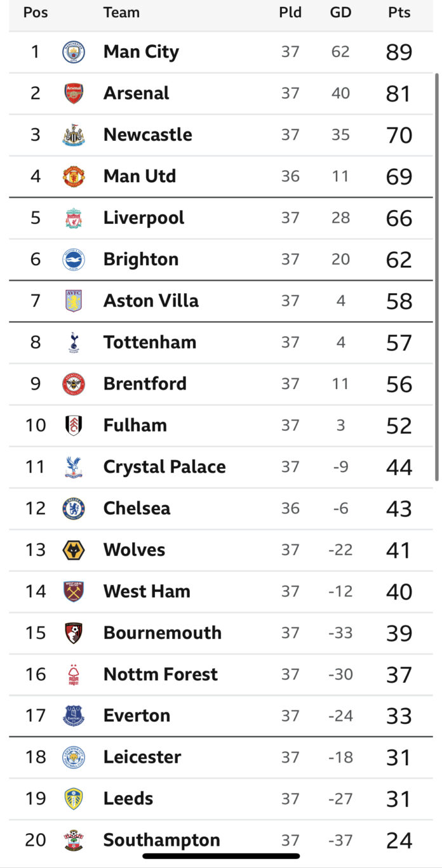Tap the Man City club crest
The width and height of the screenshot is (442, 868).
[74, 52]
